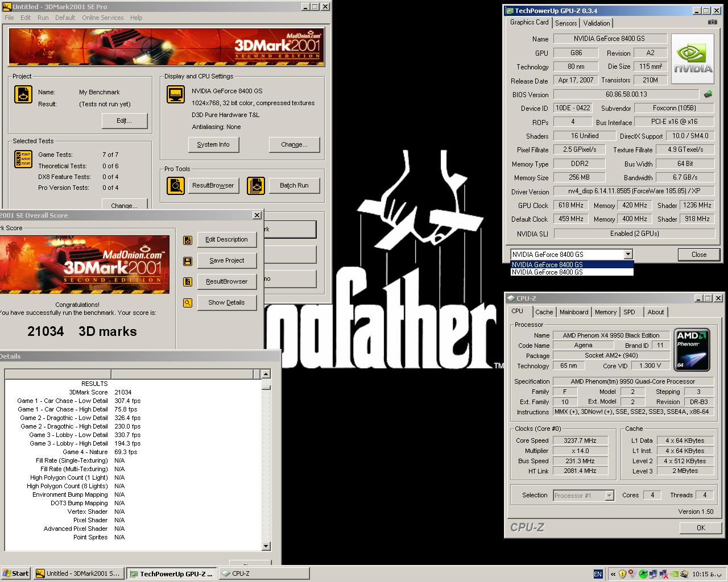This screenshot has height=582, width=728.
Task: Click the Close button in GPU-Z
Action: [x=699, y=255]
